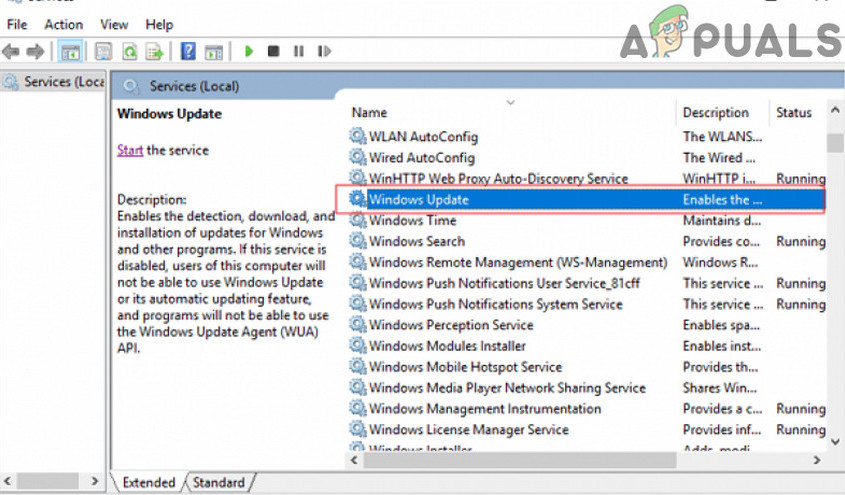Click gear icon beside Windows Search
The height and width of the screenshot is (495, 845).
click(x=357, y=241)
